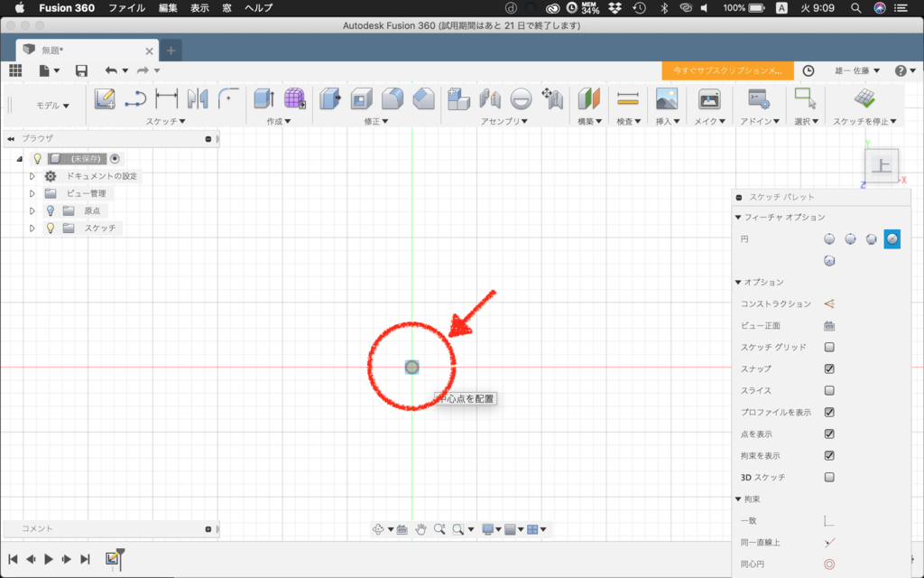The width and height of the screenshot is (924, 578).
Task: Open the ヘルプ menu
Action: click(259, 7)
